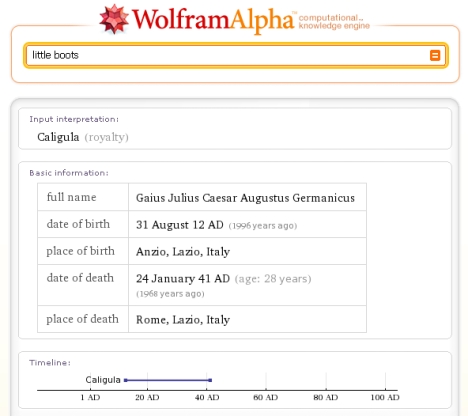Click the 'date of birth' row label
468x416 pixels.
point(78,224)
